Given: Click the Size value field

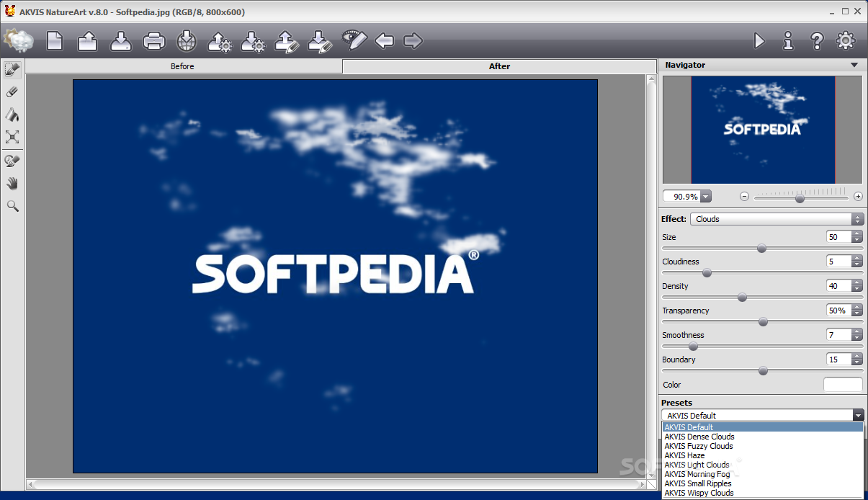Looking at the screenshot, I should point(838,237).
